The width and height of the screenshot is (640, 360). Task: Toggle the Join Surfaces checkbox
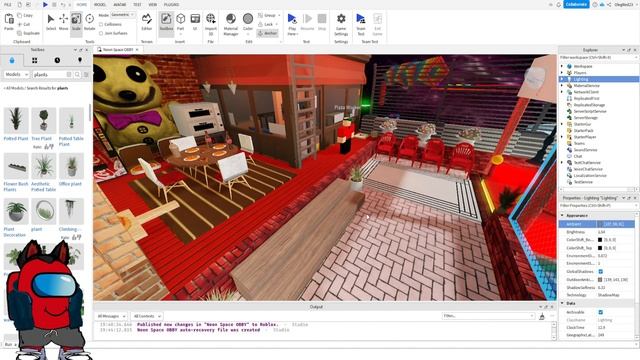coord(101,33)
